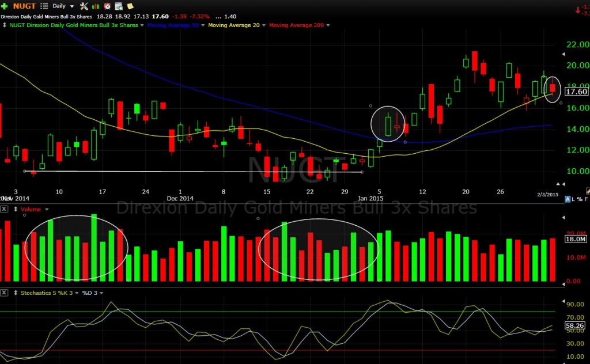590x364 pixels.
Task: Click the -1.39 net change value
Action: (180, 17)
